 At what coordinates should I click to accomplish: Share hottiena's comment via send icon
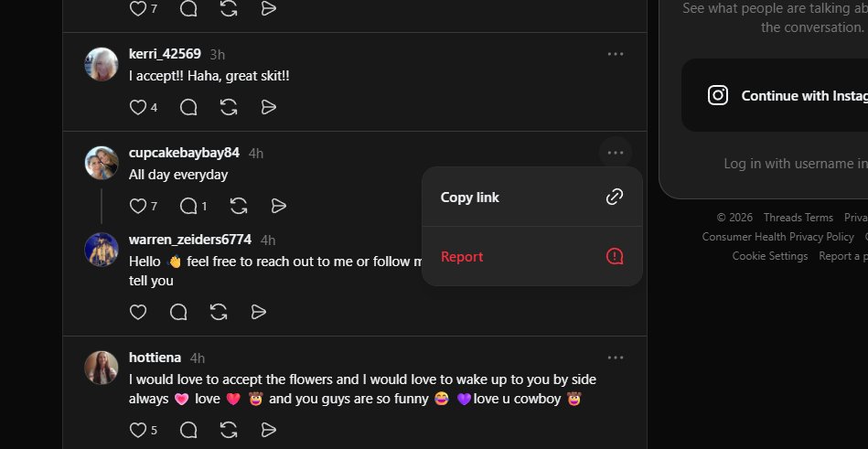coord(269,429)
